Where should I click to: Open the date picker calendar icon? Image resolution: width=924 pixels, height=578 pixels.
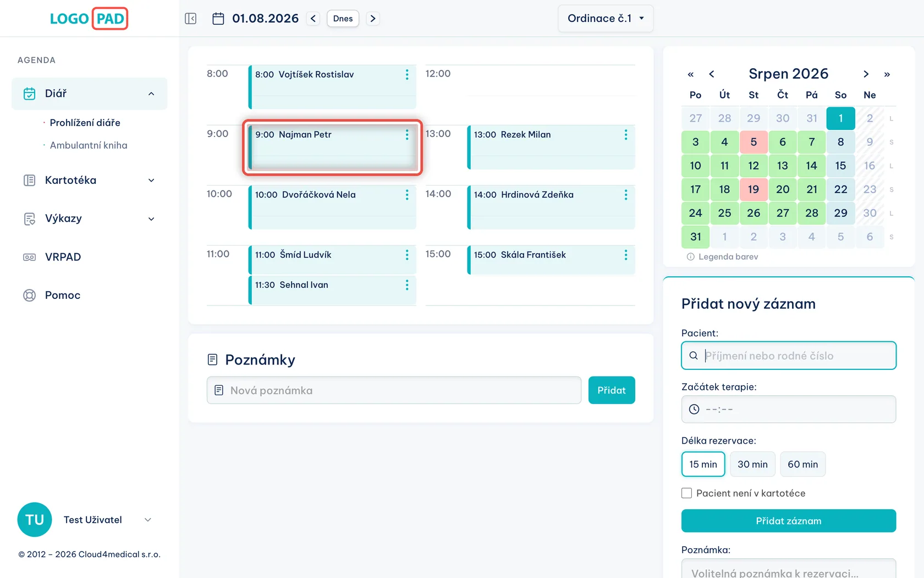click(218, 19)
